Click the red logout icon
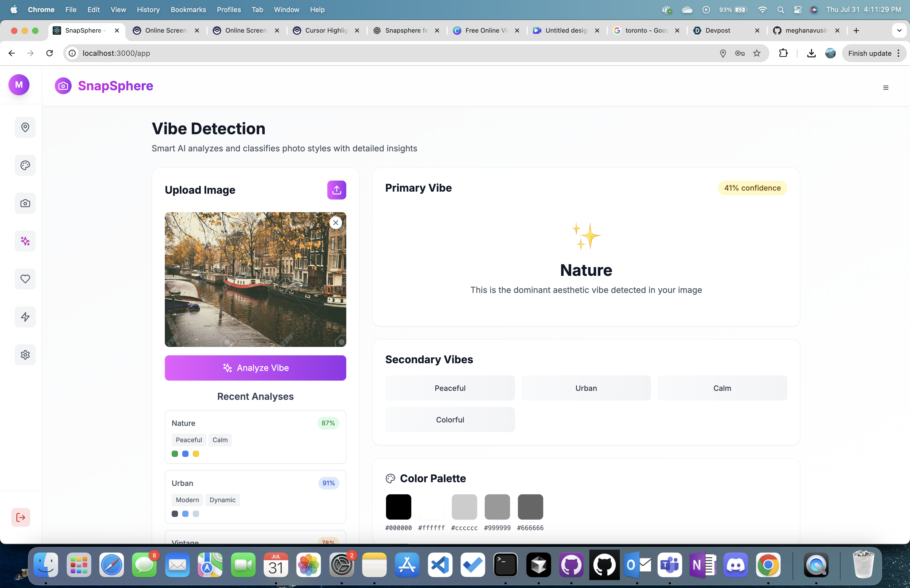Image resolution: width=910 pixels, height=588 pixels. pos(21,517)
